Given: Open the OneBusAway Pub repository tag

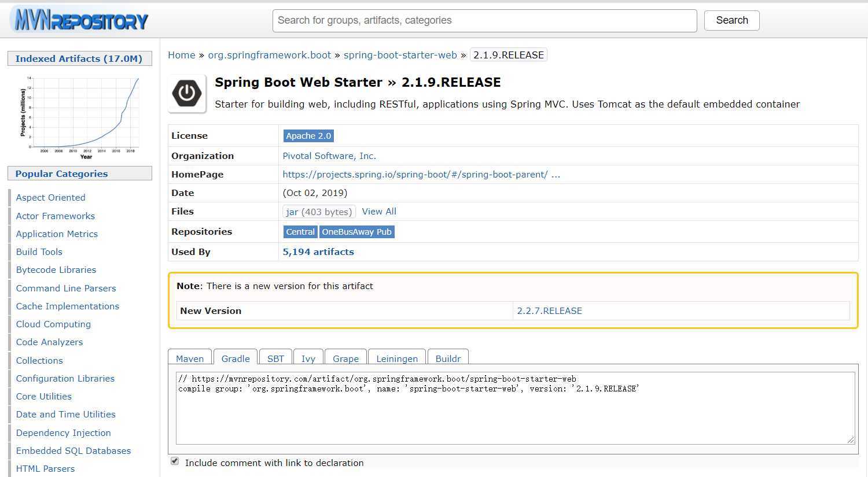Looking at the screenshot, I should click(357, 232).
